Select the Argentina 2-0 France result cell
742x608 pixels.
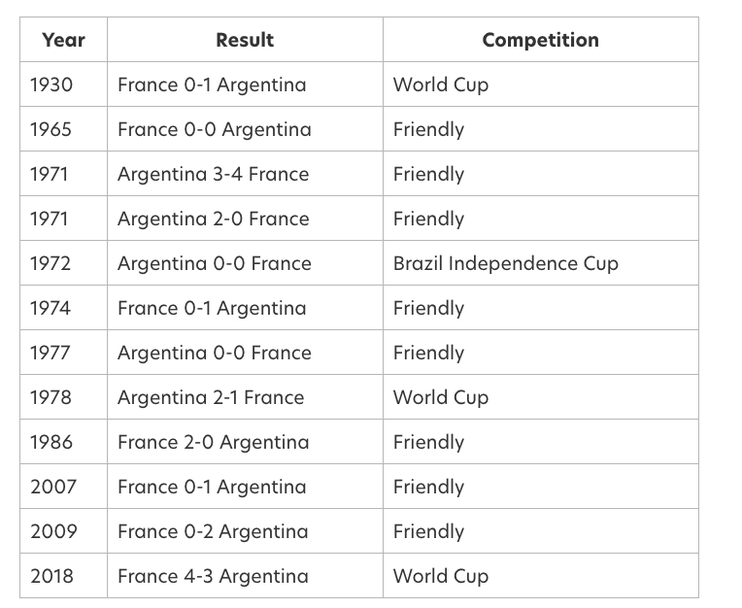tap(213, 219)
